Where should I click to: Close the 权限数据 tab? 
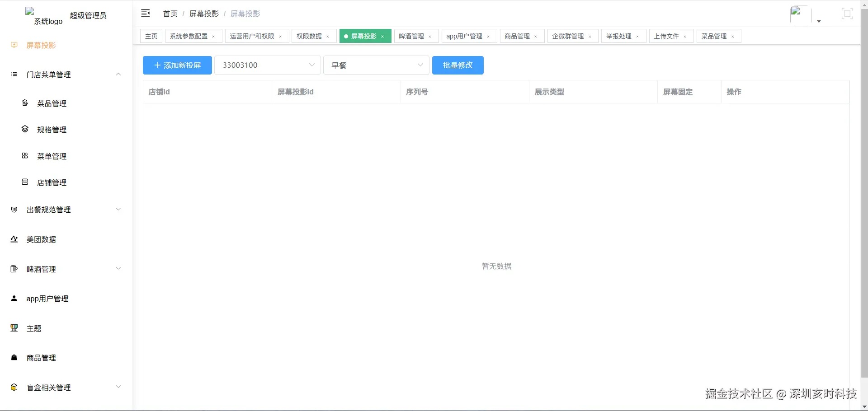328,37
